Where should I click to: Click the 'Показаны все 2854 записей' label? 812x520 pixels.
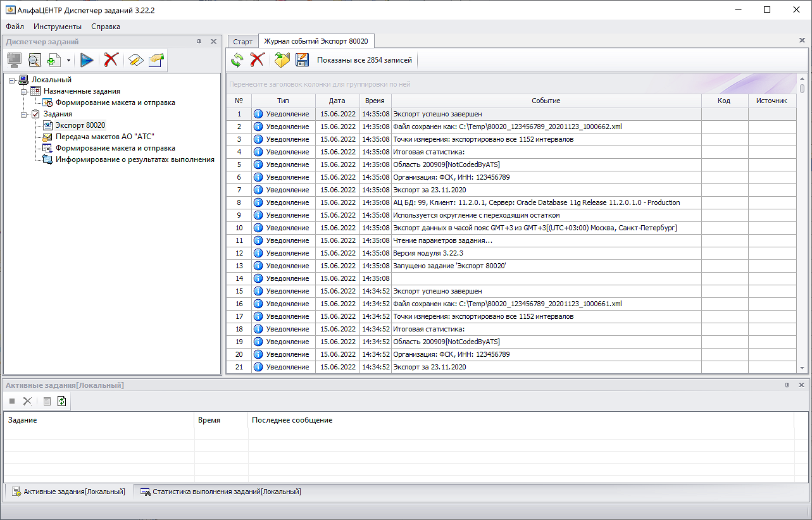tap(365, 60)
